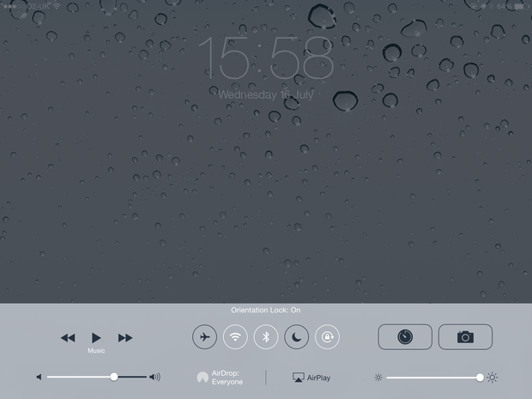The height and width of the screenshot is (399, 532).
Task: Toggle Airplane Mode in Control Center
Action: coord(204,337)
